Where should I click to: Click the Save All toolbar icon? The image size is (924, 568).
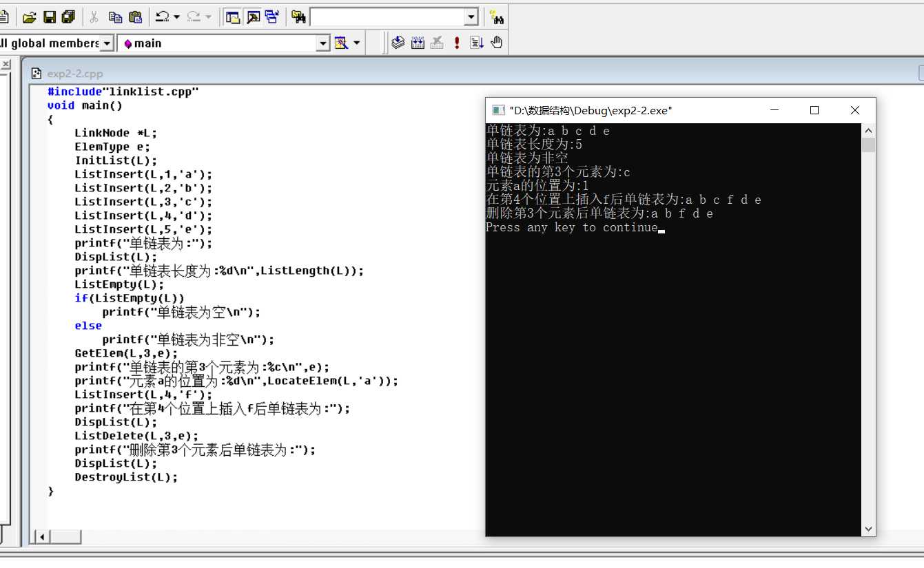pos(68,17)
